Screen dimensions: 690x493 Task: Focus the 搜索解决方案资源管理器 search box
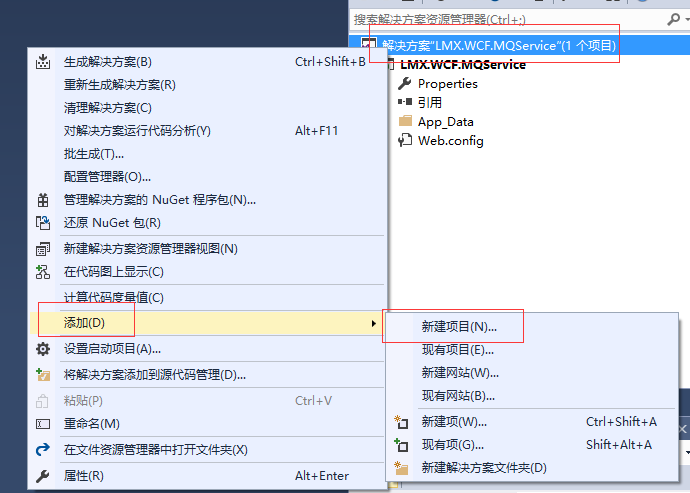pos(508,19)
